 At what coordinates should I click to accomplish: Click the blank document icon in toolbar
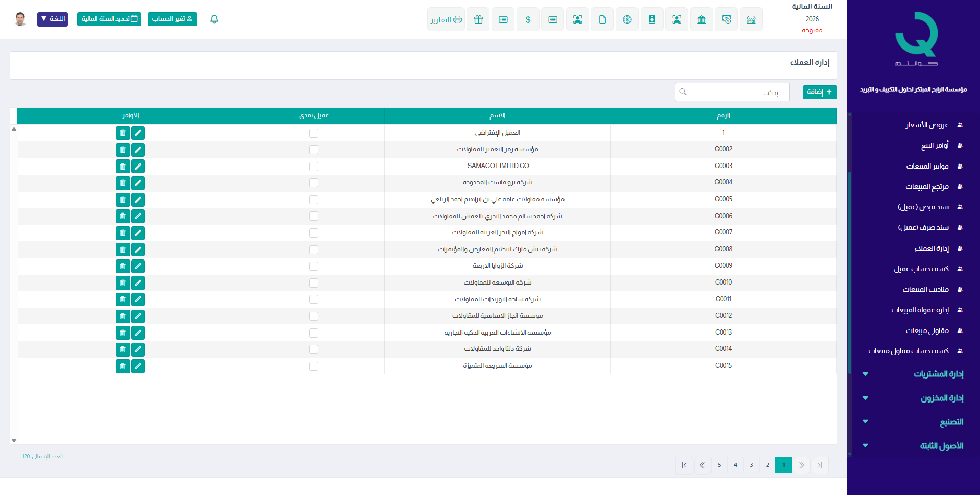(x=602, y=19)
